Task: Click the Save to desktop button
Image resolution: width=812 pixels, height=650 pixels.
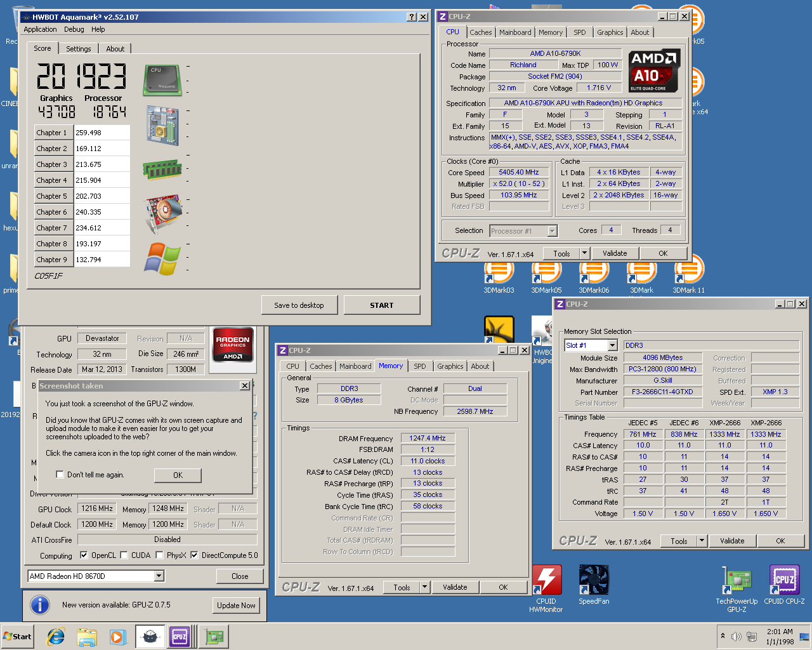Action: click(299, 305)
